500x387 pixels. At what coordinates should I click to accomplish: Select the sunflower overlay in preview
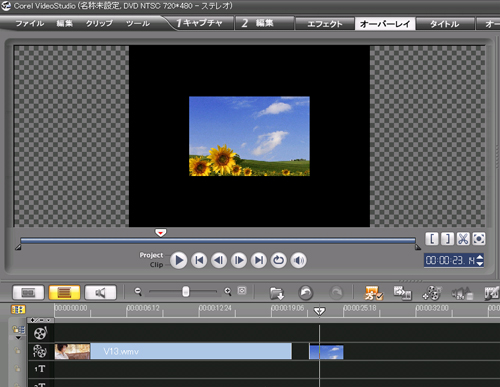click(x=249, y=136)
